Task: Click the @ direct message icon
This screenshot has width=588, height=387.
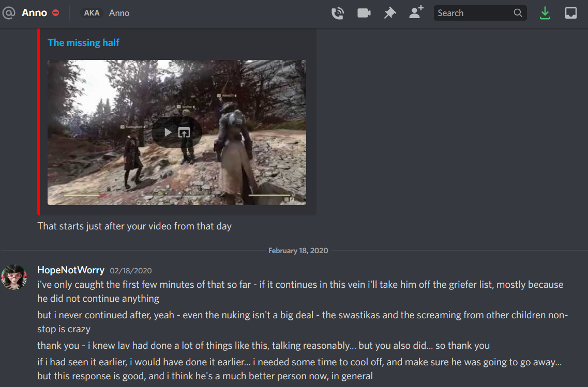Action: point(9,13)
